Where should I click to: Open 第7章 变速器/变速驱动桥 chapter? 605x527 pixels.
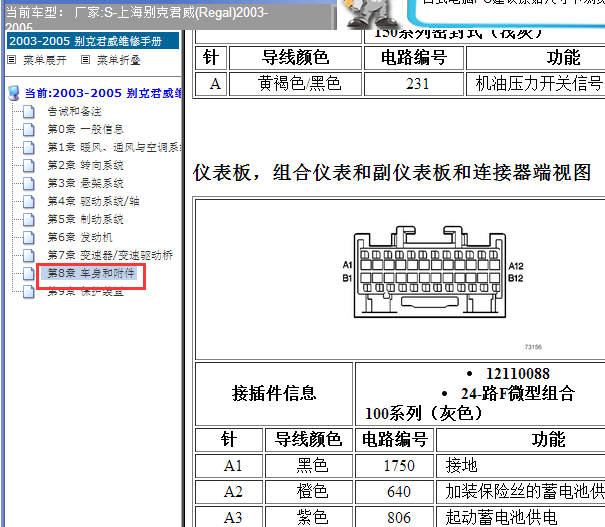110,255
